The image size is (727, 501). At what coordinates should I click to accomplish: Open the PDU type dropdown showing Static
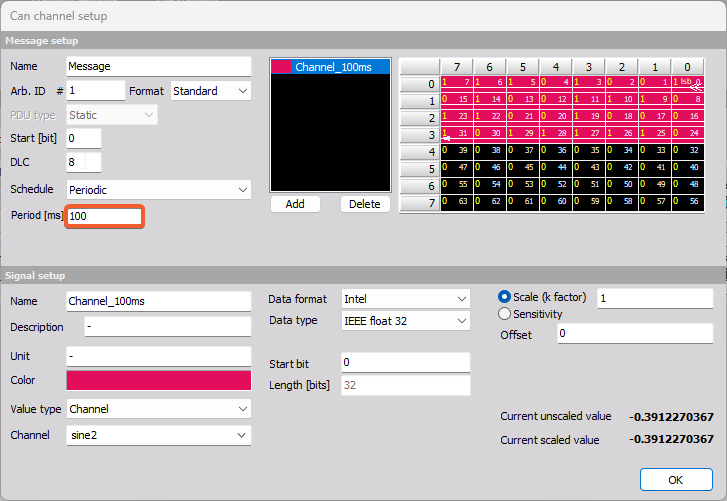pyautogui.click(x=111, y=115)
